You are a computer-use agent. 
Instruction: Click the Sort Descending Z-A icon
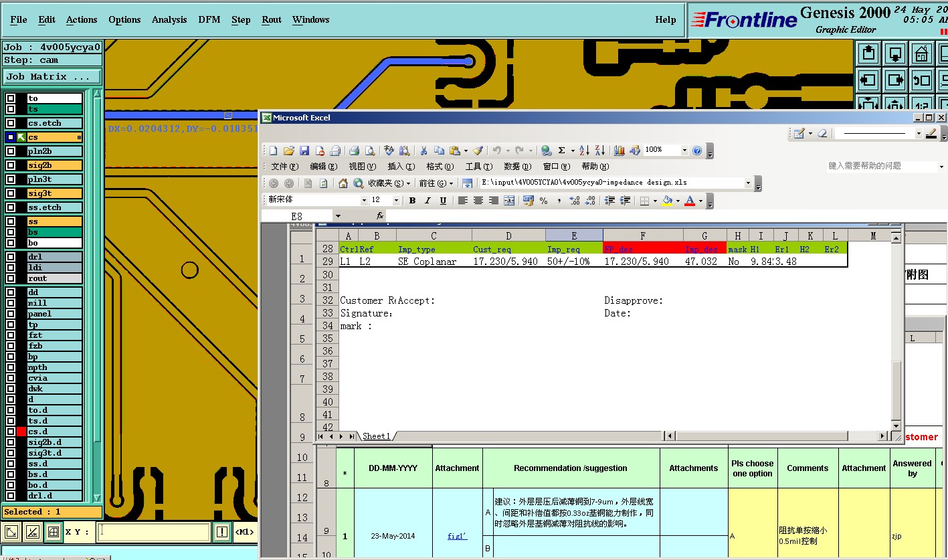click(600, 151)
